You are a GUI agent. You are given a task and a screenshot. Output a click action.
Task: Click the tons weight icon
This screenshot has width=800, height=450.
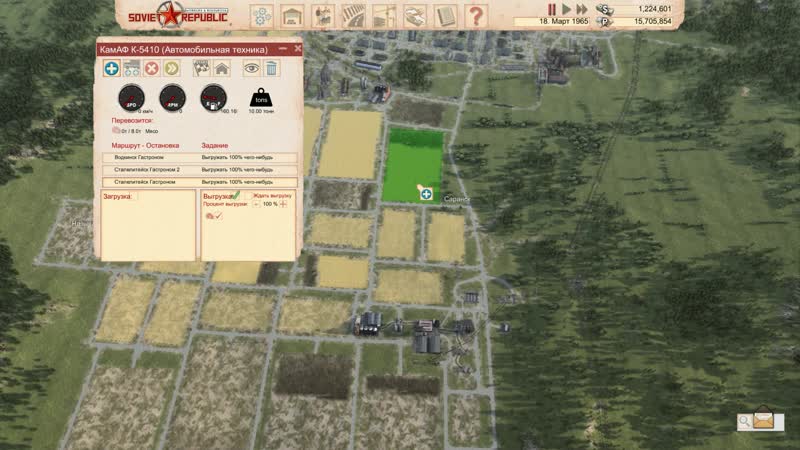261,97
